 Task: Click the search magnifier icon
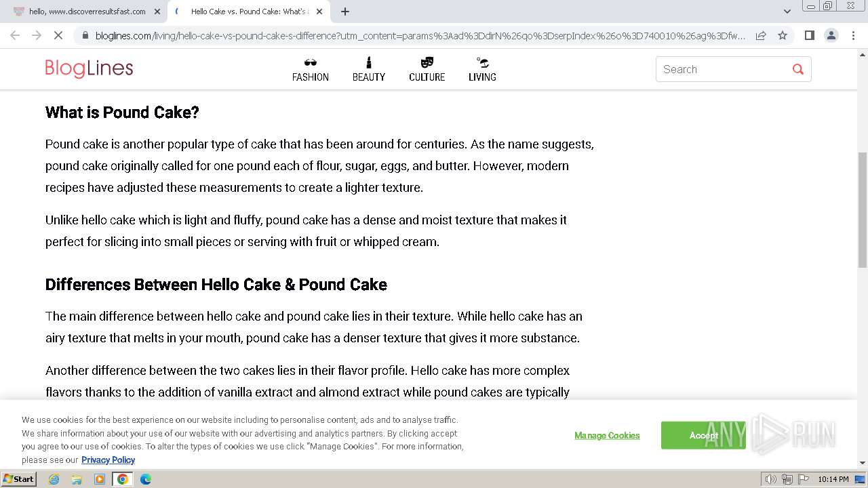coord(797,69)
